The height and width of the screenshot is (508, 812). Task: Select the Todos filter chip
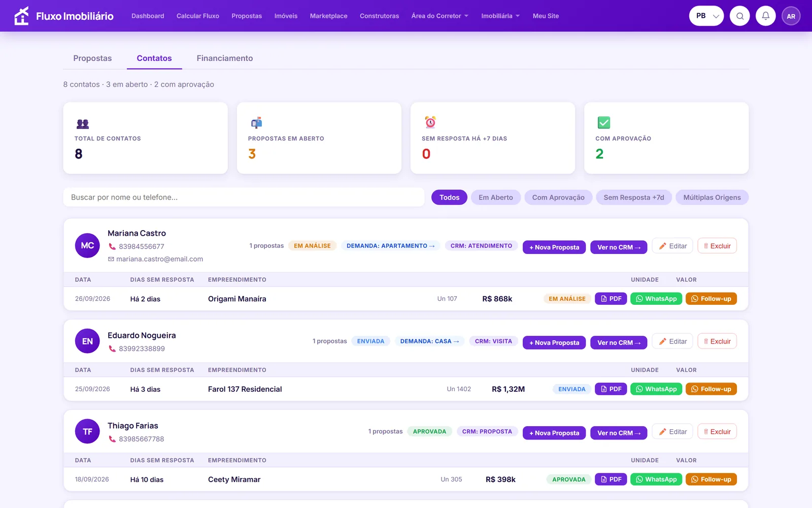point(449,198)
